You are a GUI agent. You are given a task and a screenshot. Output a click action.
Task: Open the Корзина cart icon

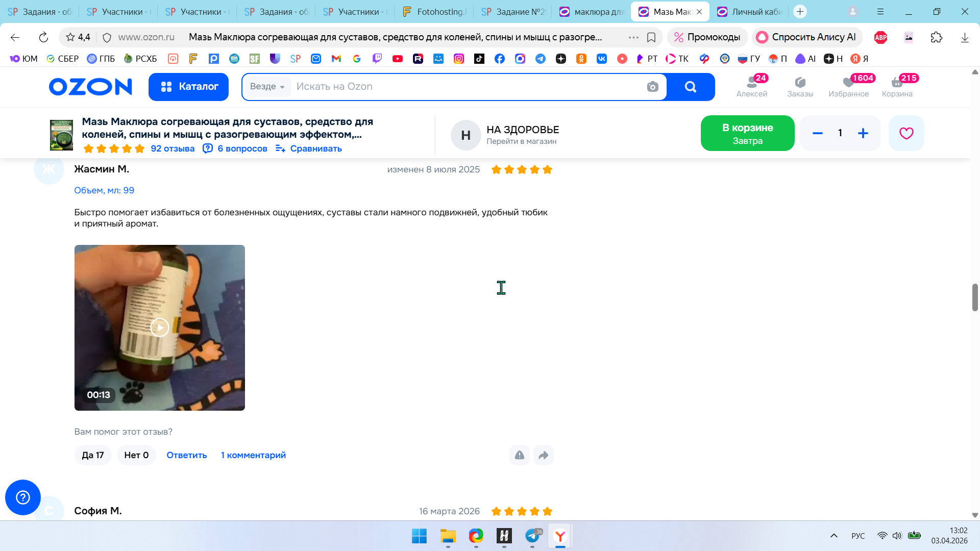[897, 86]
